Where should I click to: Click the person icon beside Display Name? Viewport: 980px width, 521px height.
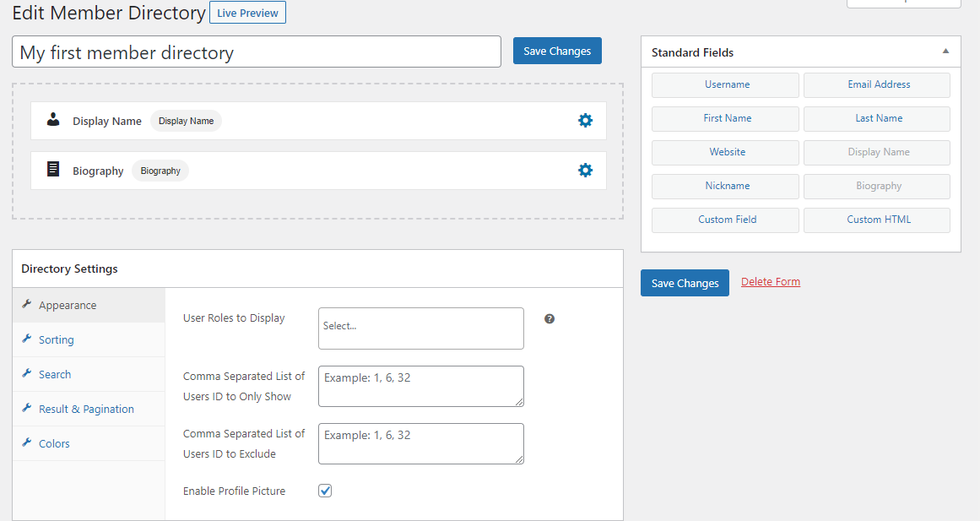coord(54,119)
